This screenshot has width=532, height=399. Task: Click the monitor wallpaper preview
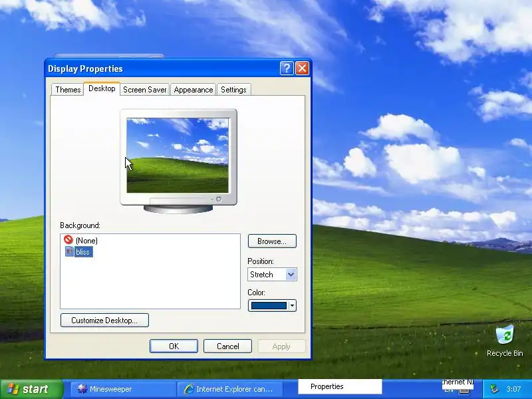[x=178, y=156]
